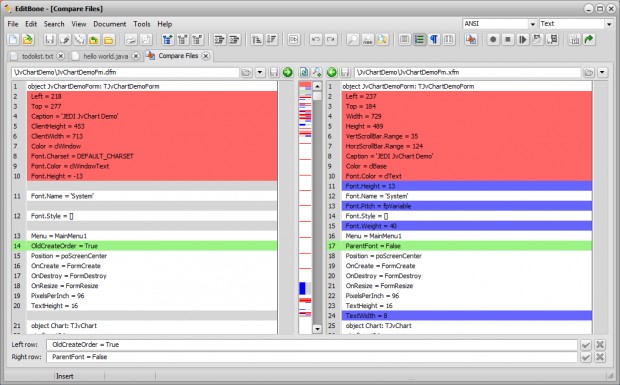Viewport: 620px width, 385px height.
Task: Open the Help menu
Action: pos(164,24)
